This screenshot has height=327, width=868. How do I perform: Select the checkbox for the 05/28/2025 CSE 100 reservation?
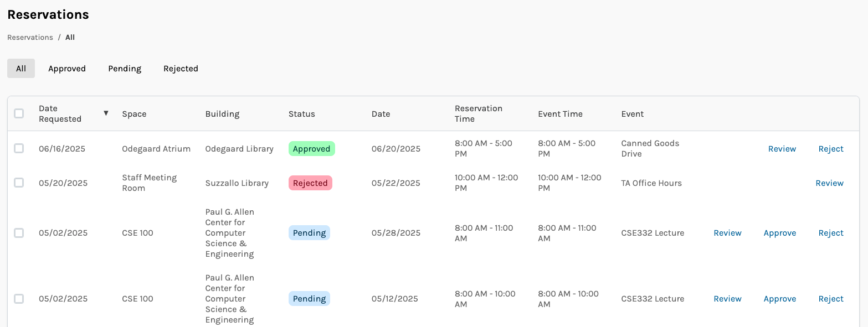click(x=19, y=232)
